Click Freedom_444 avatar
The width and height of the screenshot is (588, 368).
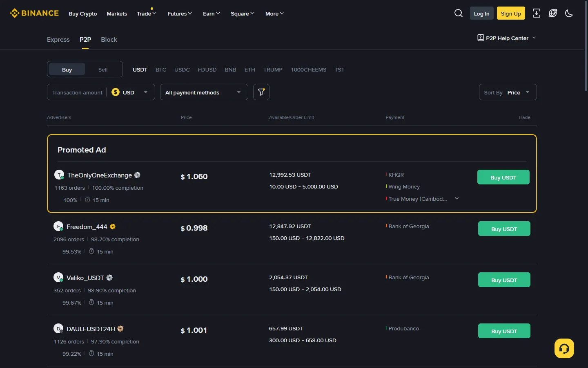[x=58, y=226]
